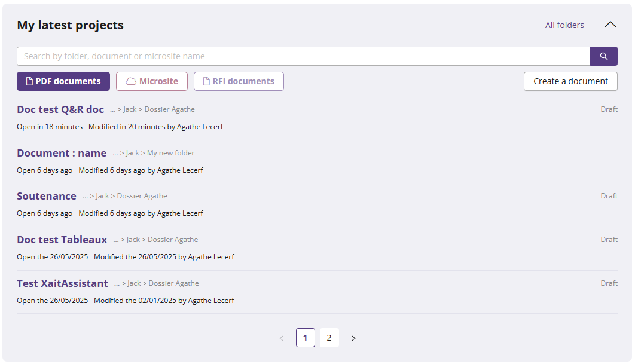Image resolution: width=635 pixels, height=364 pixels.
Task: Open the Doc test Tableaux project
Action: (62, 240)
